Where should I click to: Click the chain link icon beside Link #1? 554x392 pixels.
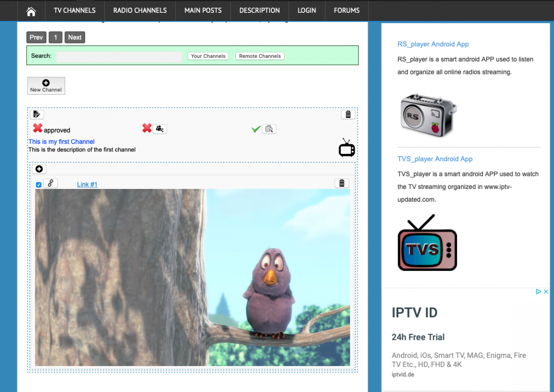pos(50,183)
